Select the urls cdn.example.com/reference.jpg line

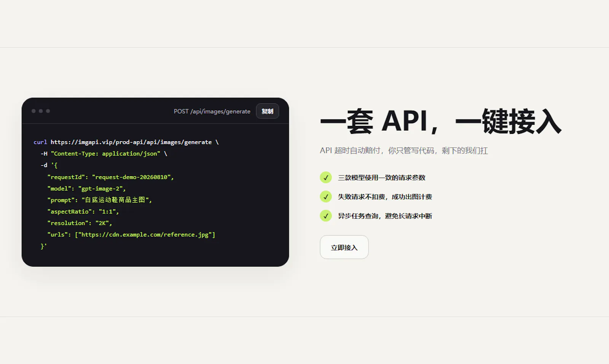tap(131, 235)
